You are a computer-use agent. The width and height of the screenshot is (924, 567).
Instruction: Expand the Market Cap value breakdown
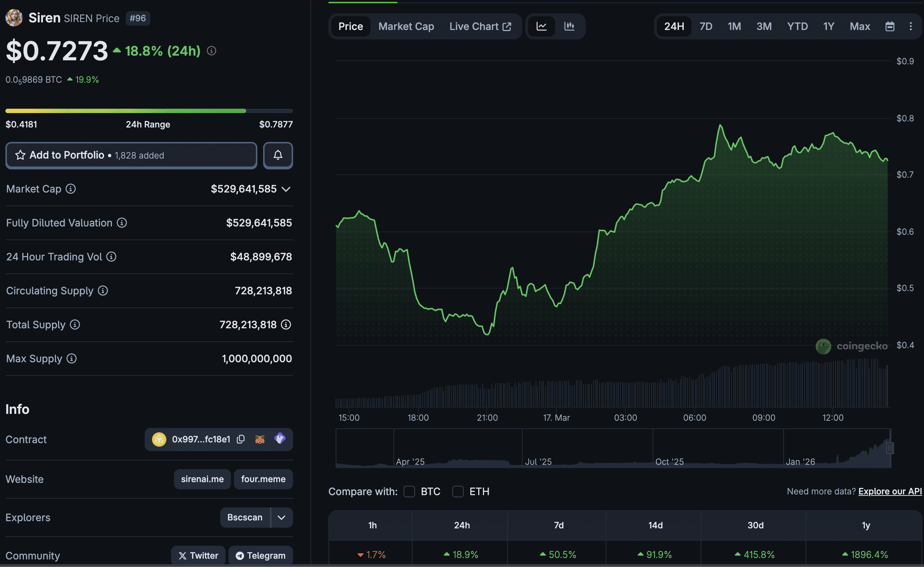pos(286,189)
